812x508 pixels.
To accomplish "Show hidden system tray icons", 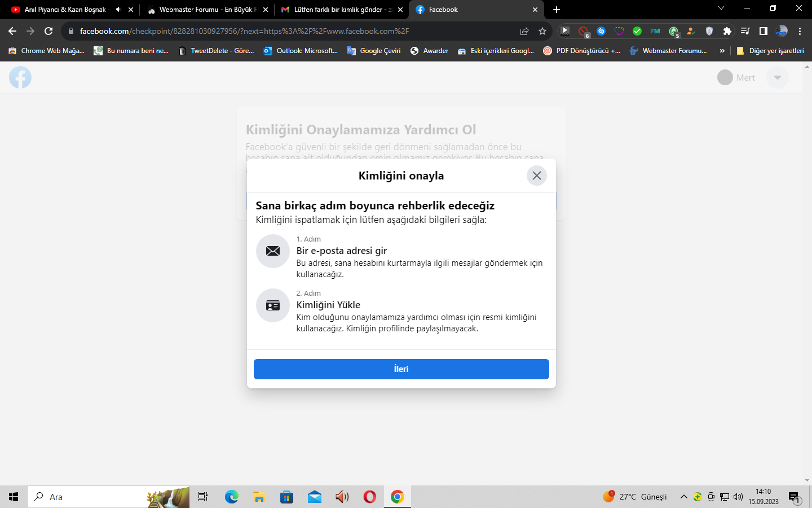I will [x=683, y=497].
